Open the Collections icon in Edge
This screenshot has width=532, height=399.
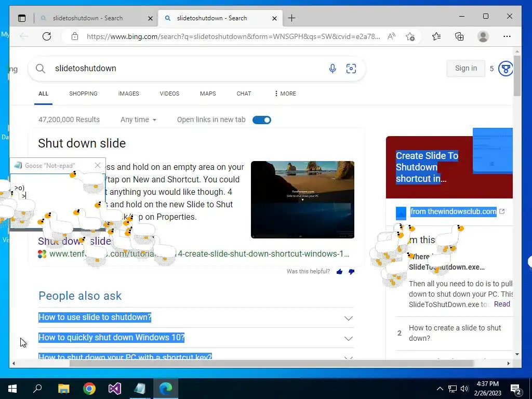pos(459,36)
